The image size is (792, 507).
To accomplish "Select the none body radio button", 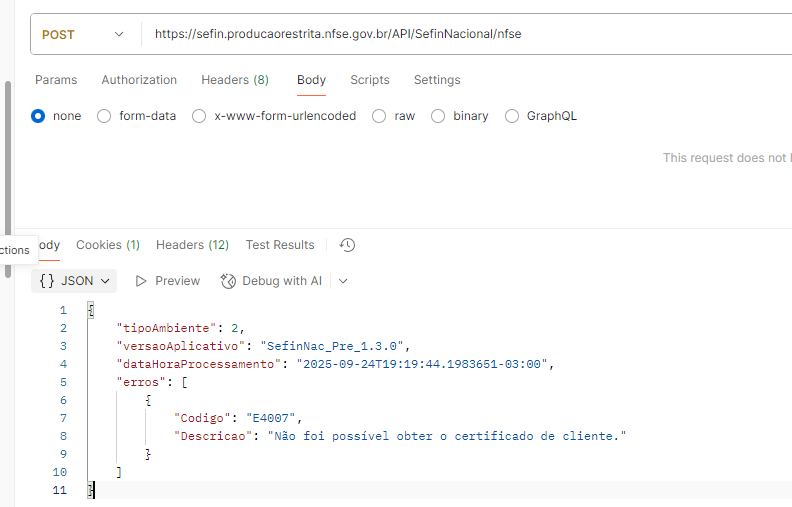I will 39,116.
